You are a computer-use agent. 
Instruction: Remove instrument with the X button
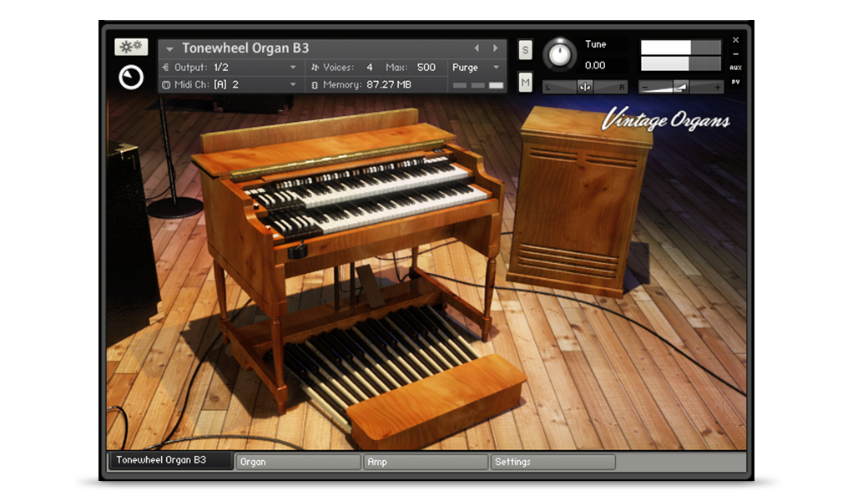735,40
